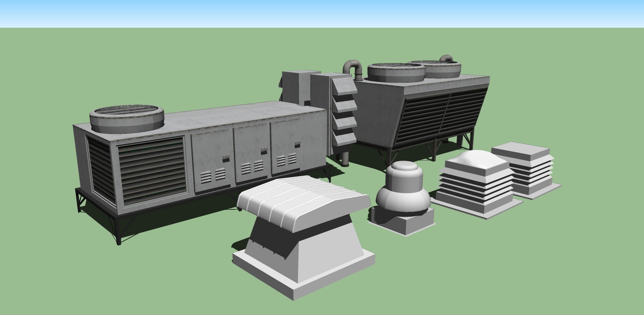Select the nearer round fan on the cooling tower
This screenshot has width=644, height=315.
(396, 73)
